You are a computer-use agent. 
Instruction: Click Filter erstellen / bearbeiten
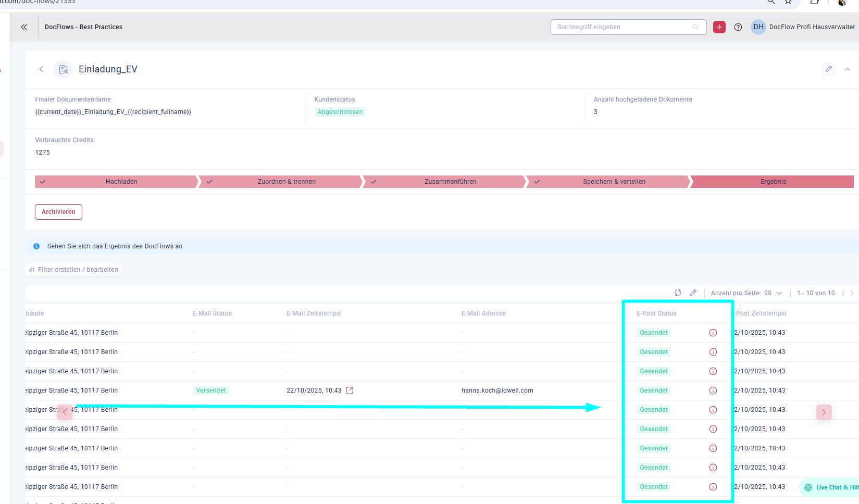[73, 270]
